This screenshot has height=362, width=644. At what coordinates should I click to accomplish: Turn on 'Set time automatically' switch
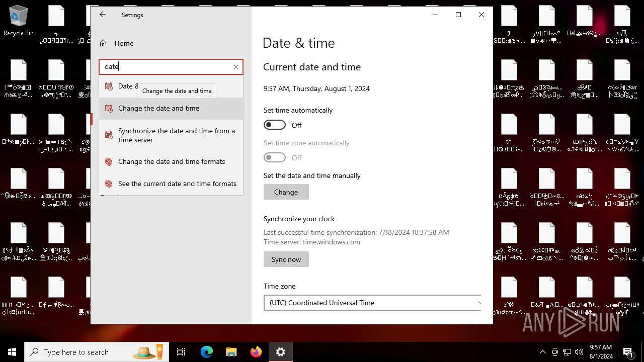pyautogui.click(x=275, y=125)
